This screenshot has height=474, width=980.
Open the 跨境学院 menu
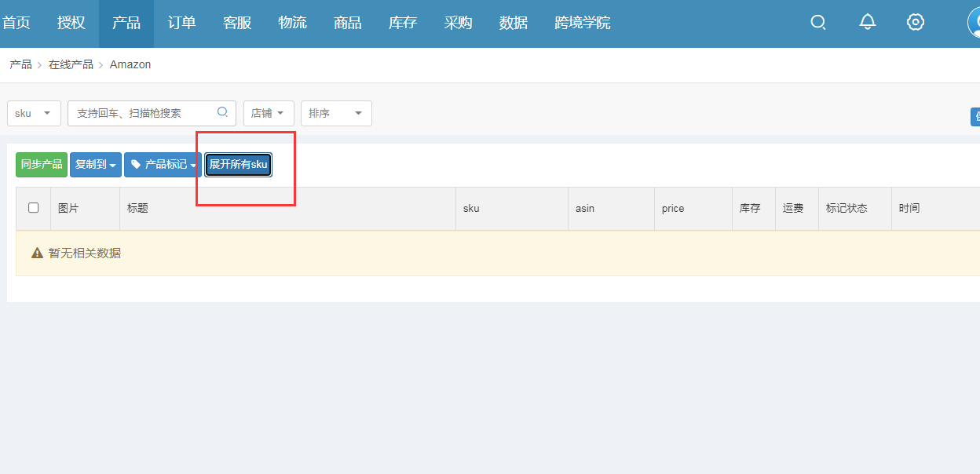(583, 23)
